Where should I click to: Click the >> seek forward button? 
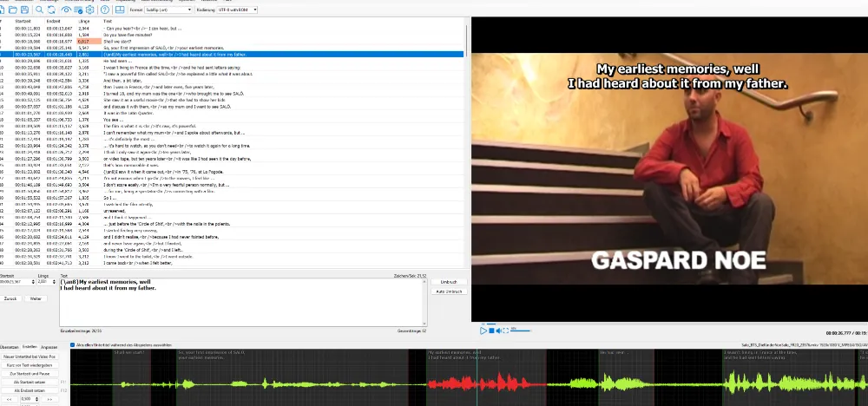coord(49,399)
